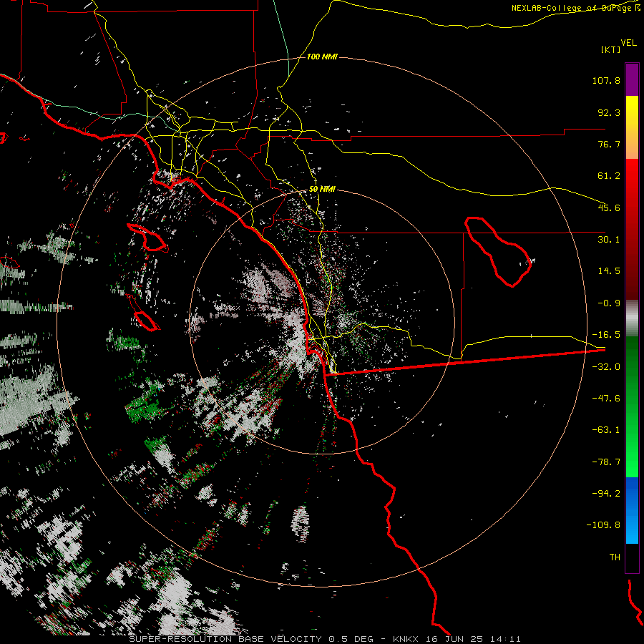The width and height of the screenshot is (644, 644).
Task: Select the -32.0 velocity scale value
Action: point(606,367)
